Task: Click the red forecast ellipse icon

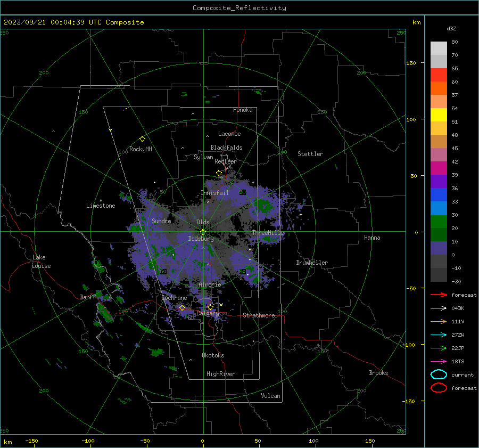Action: pyautogui.click(x=439, y=388)
